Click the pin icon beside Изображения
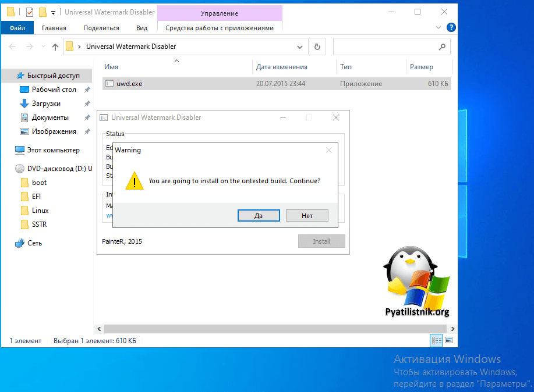 point(87,131)
